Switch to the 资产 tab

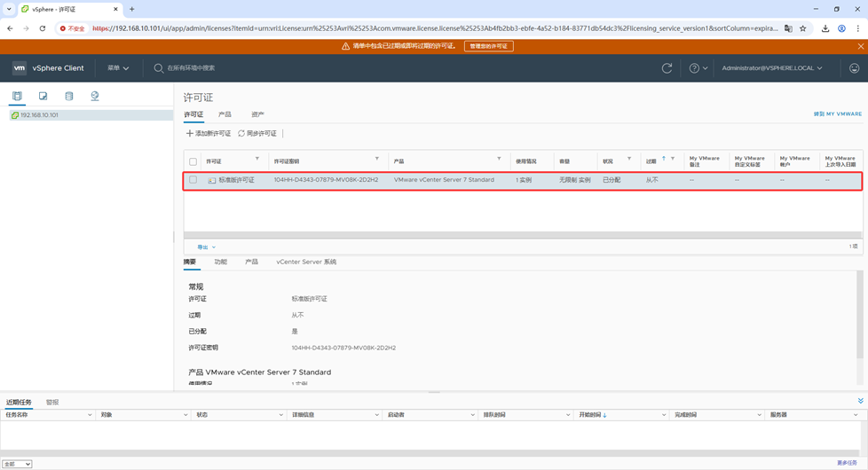[257, 114]
